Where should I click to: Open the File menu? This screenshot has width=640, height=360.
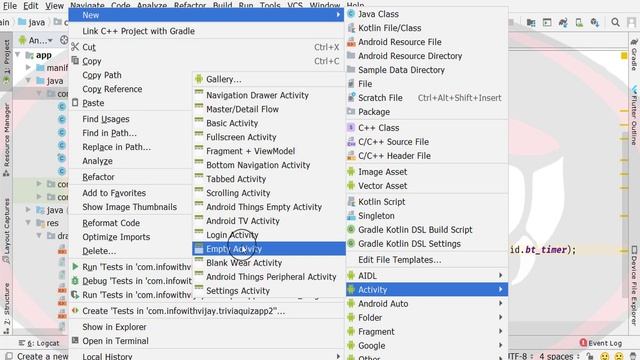(x=10, y=6)
